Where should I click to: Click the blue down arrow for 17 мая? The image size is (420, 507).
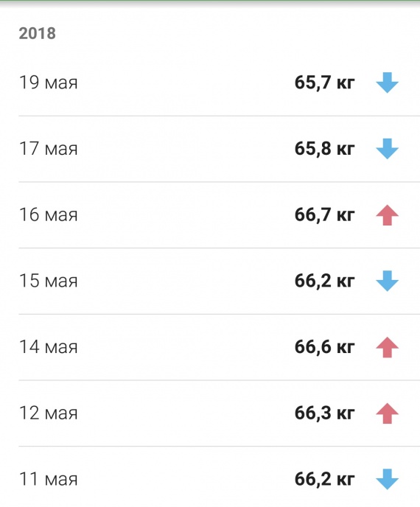point(387,149)
